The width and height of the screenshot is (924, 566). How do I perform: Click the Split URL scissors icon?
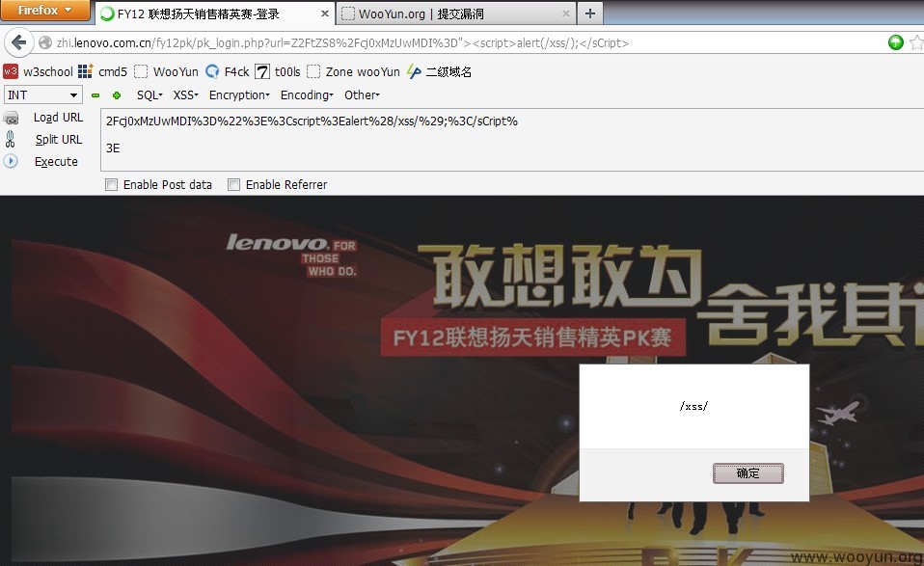click(10, 139)
